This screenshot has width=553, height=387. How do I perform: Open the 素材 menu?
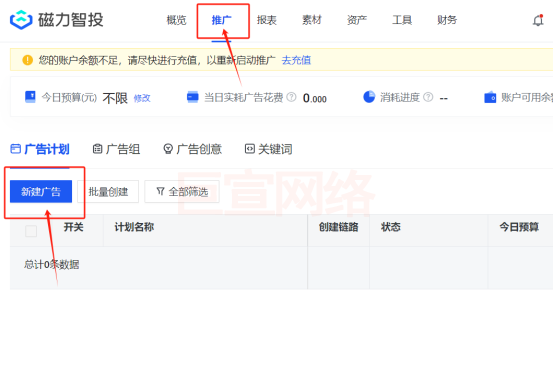coord(312,20)
